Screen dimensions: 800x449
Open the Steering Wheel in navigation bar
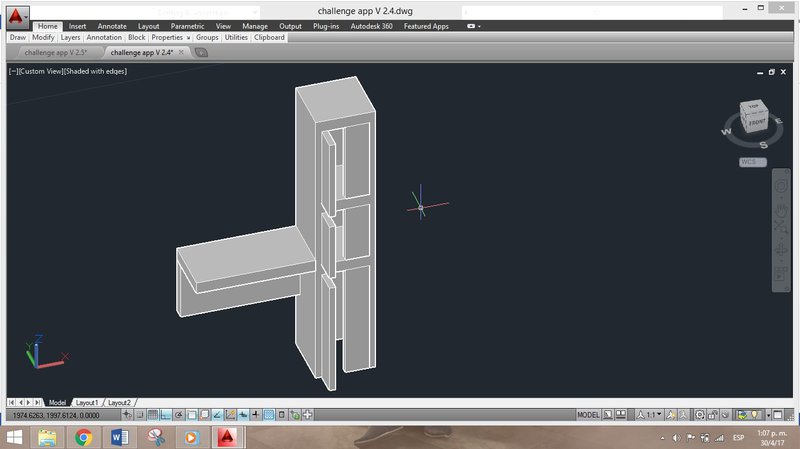[782, 186]
